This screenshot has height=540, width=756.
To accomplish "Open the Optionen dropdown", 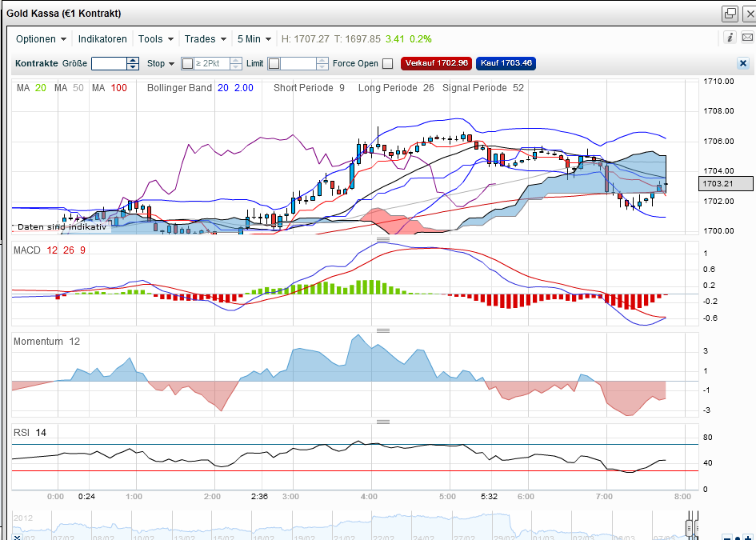I will [40, 38].
